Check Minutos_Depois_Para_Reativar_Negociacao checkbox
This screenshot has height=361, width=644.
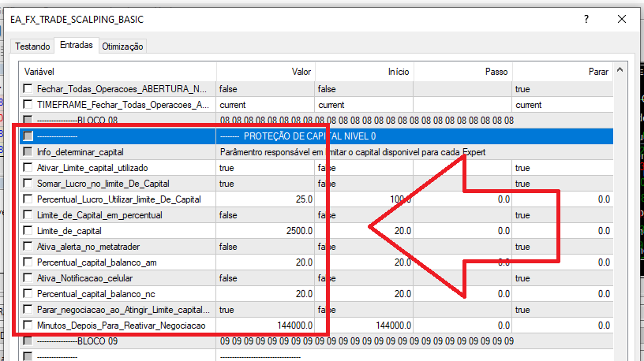pos(28,326)
